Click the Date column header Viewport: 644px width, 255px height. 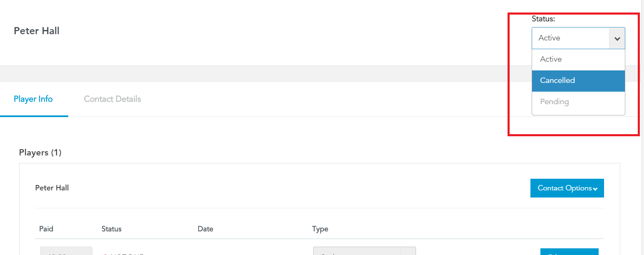click(x=206, y=229)
